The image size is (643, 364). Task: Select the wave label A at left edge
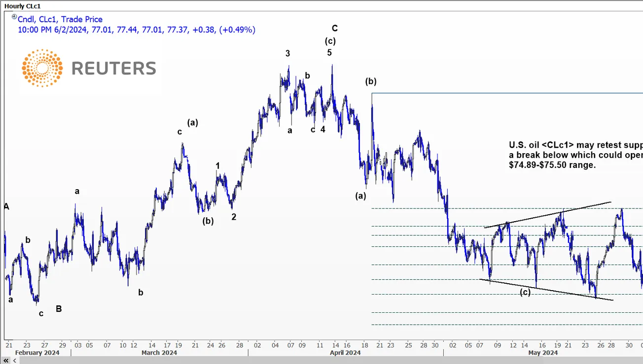point(6,206)
